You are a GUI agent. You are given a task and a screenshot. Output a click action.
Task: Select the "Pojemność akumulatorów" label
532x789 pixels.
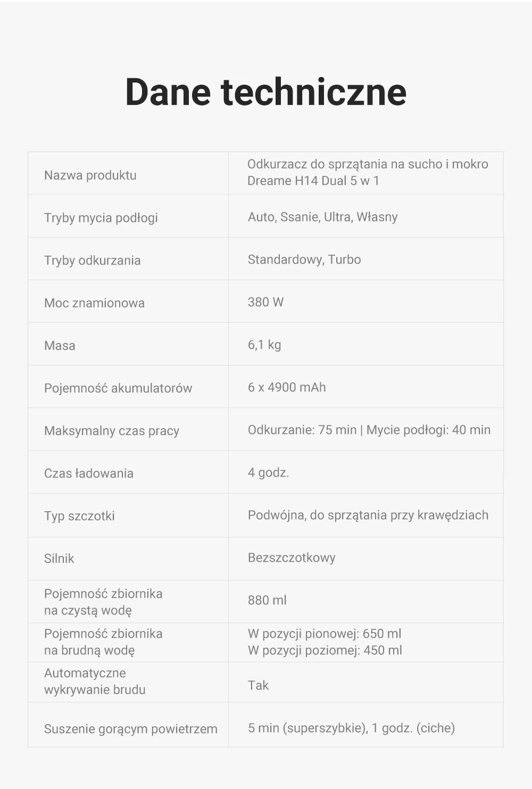pyautogui.click(x=118, y=388)
